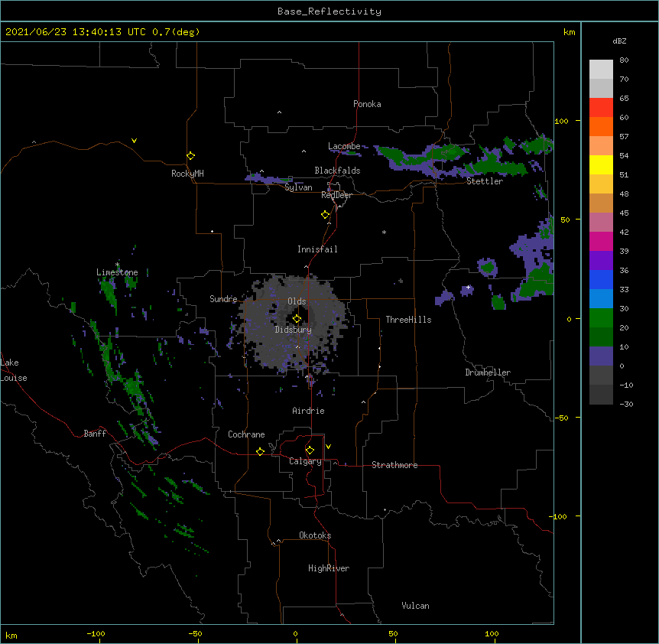Click the Olds label
The height and width of the screenshot is (644, 659).
[297, 301]
